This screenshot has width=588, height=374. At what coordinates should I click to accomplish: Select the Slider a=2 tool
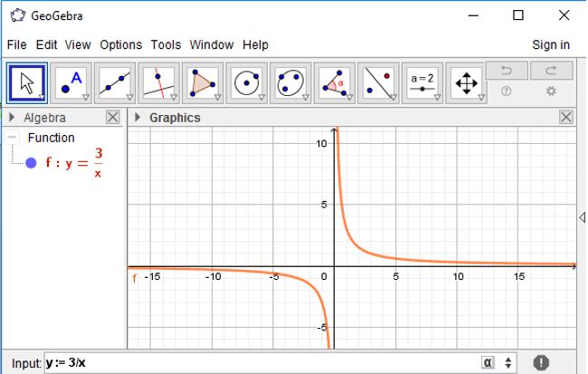tap(422, 83)
